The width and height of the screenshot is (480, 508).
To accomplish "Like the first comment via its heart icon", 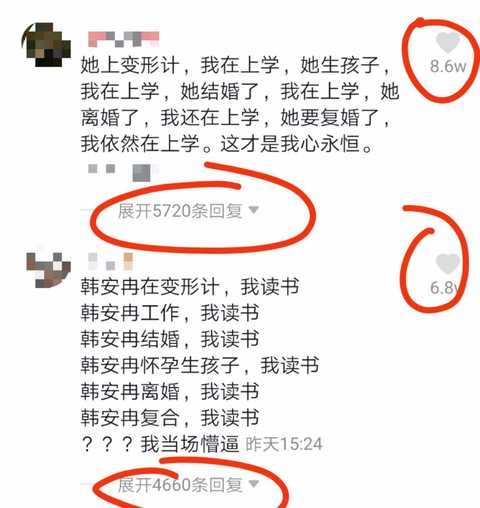I will click(x=448, y=43).
